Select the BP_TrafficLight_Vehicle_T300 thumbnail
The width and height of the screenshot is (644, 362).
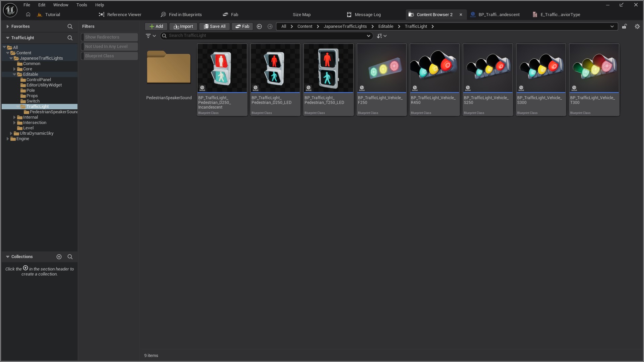pos(594,68)
